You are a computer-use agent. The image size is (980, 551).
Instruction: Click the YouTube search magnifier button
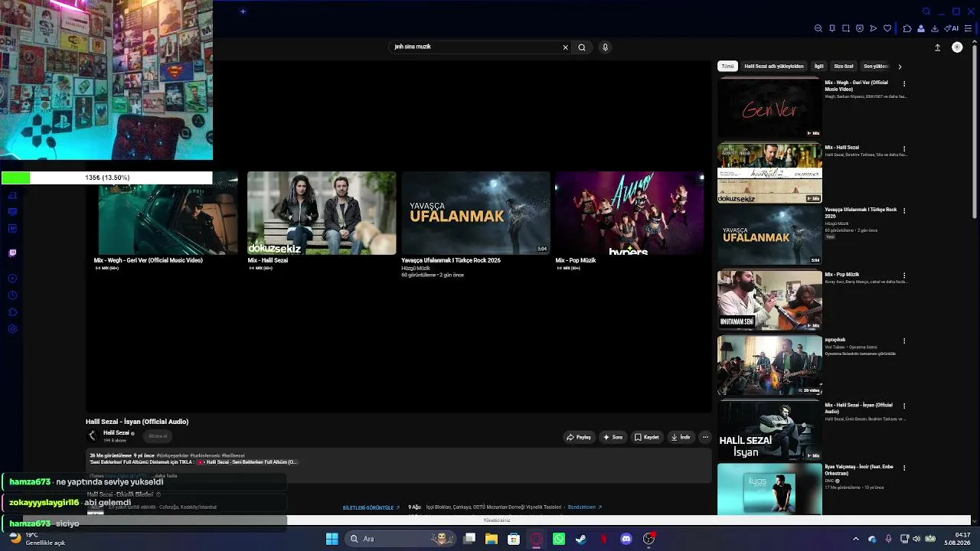582,47
